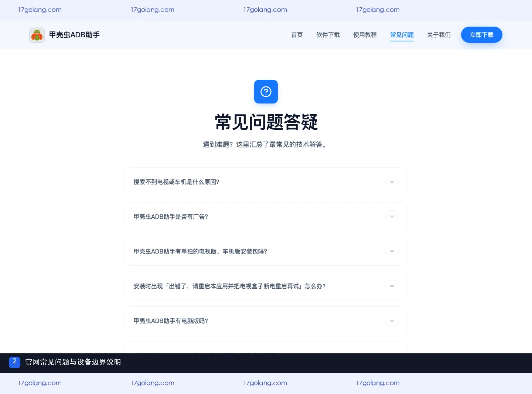Click the 甲壳虫ADB助手 brand title
Viewport: 532px width, 394px height.
click(x=74, y=35)
